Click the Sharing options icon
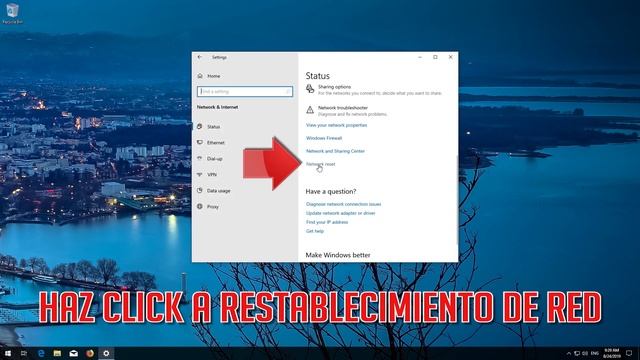The height and width of the screenshot is (360, 640). click(x=310, y=89)
